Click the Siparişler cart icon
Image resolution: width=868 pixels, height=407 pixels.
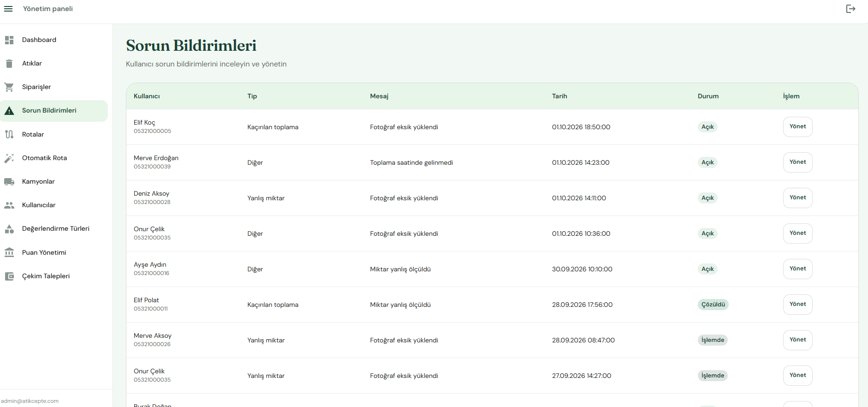point(9,87)
